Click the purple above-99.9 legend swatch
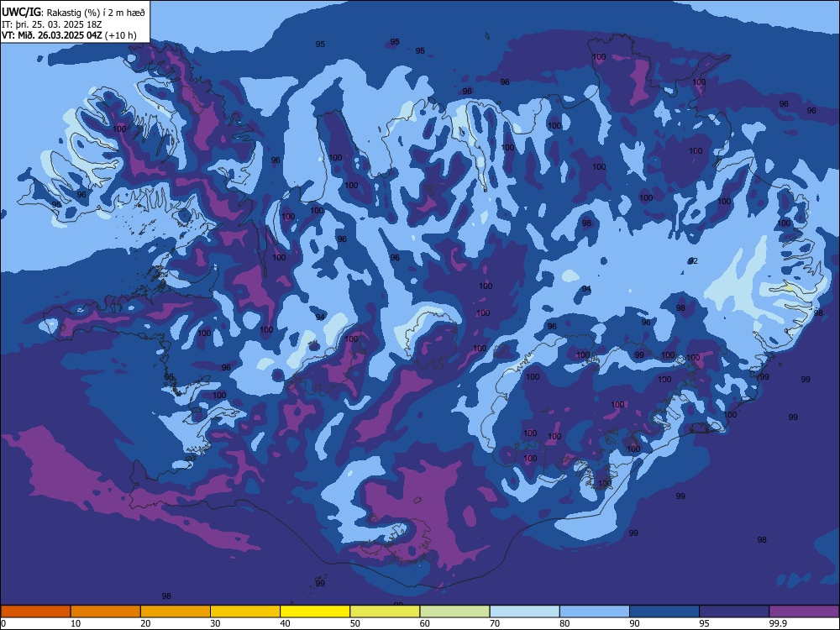840x630 pixels. click(804, 612)
